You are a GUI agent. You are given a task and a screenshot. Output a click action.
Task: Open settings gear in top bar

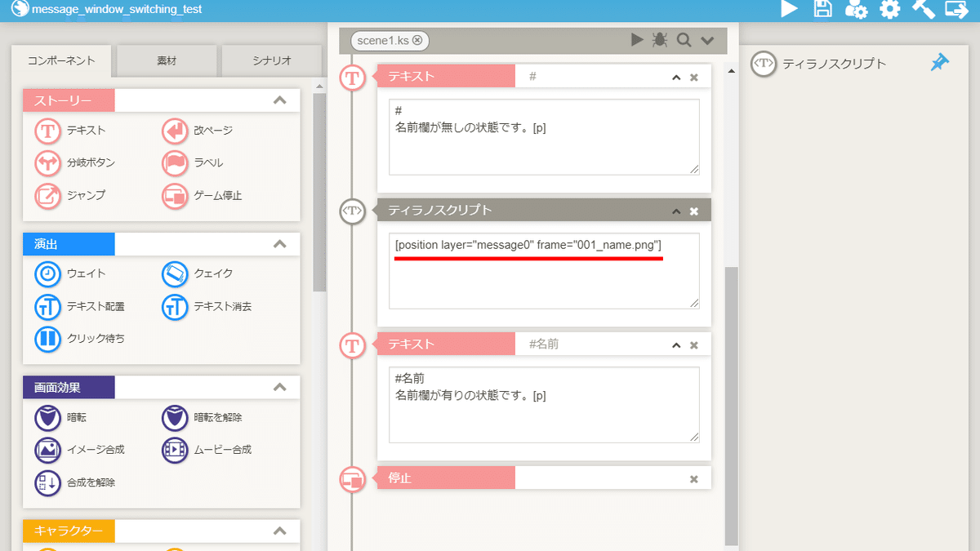pyautogui.click(x=889, y=9)
